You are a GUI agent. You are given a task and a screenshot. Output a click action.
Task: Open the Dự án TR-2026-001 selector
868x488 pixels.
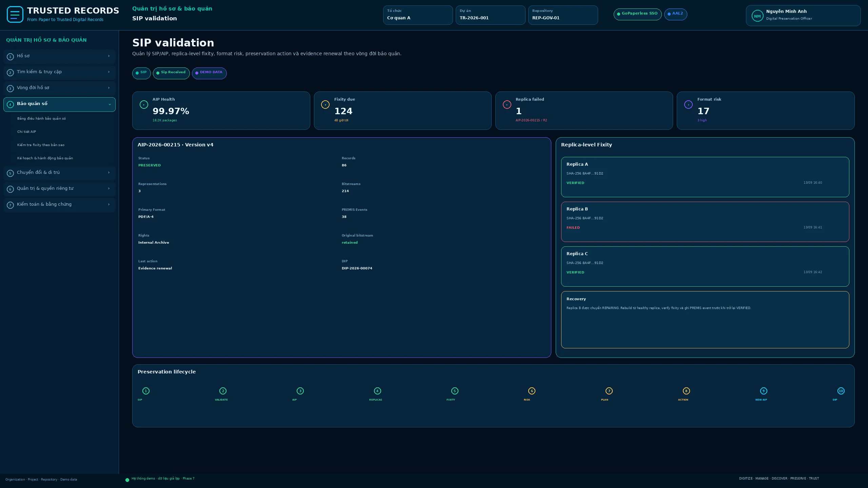click(490, 15)
